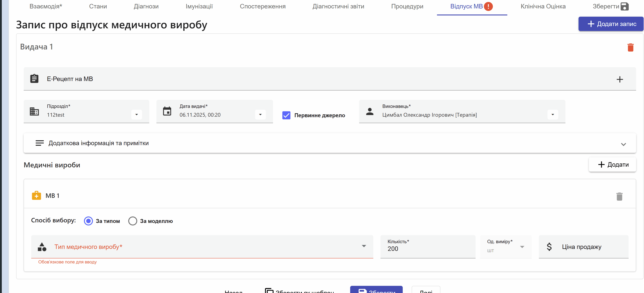Select the За типом radio button

click(x=88, y=221)
